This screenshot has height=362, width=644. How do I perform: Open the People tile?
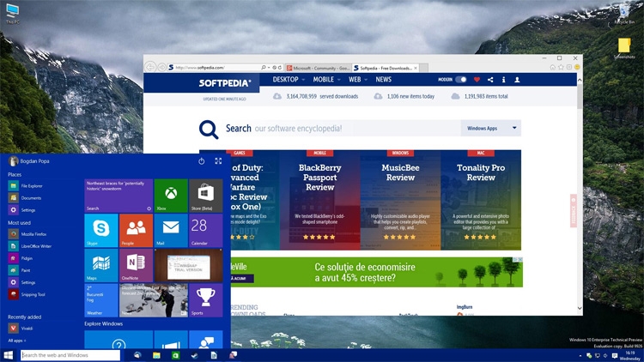point(136,230)
